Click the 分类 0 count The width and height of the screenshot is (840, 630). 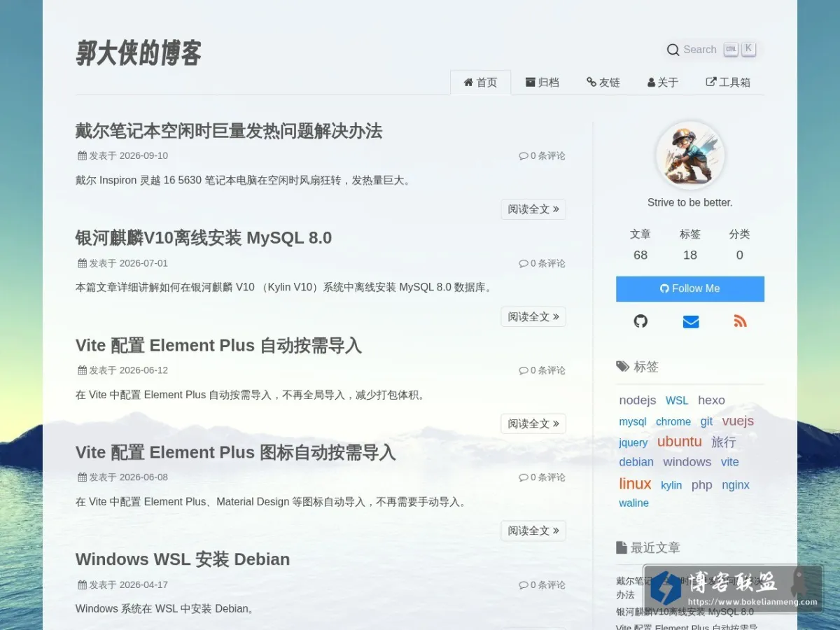[739, 244]
